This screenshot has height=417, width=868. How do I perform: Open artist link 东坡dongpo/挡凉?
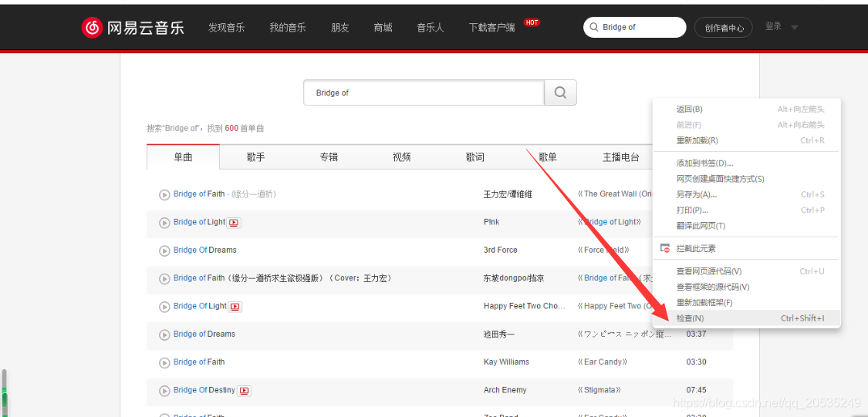(514, 278)
